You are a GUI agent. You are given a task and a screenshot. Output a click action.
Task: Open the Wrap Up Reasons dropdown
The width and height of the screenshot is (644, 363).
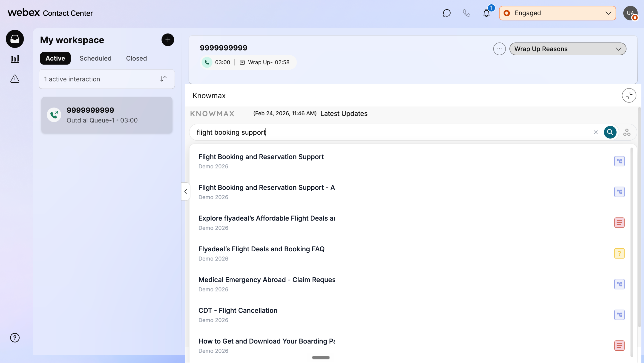pos(567,49)
